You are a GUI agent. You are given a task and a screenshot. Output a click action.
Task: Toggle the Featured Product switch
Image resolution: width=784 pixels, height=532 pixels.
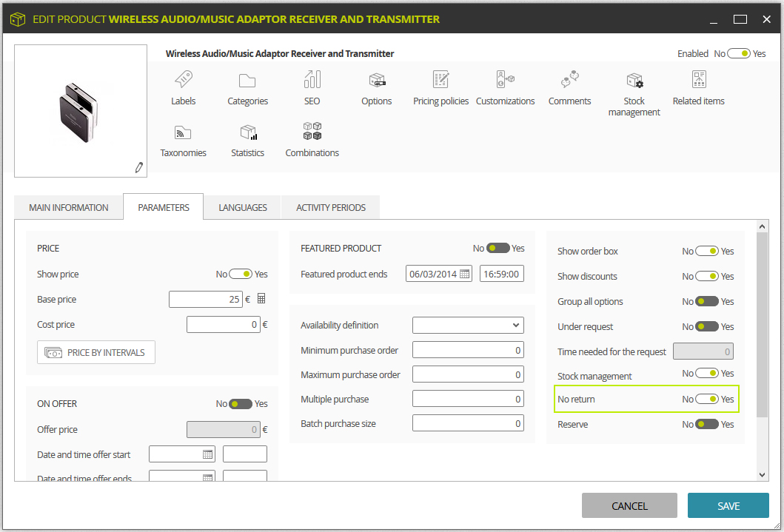(498, 249)
